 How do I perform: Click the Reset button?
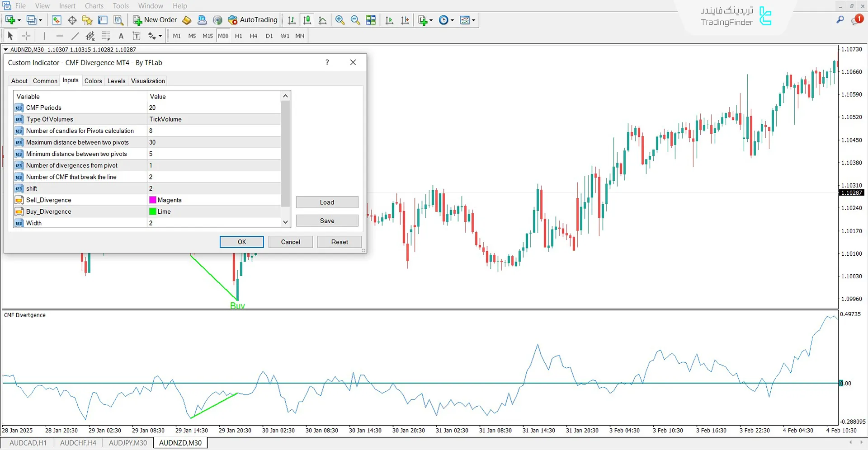point(339,242)
